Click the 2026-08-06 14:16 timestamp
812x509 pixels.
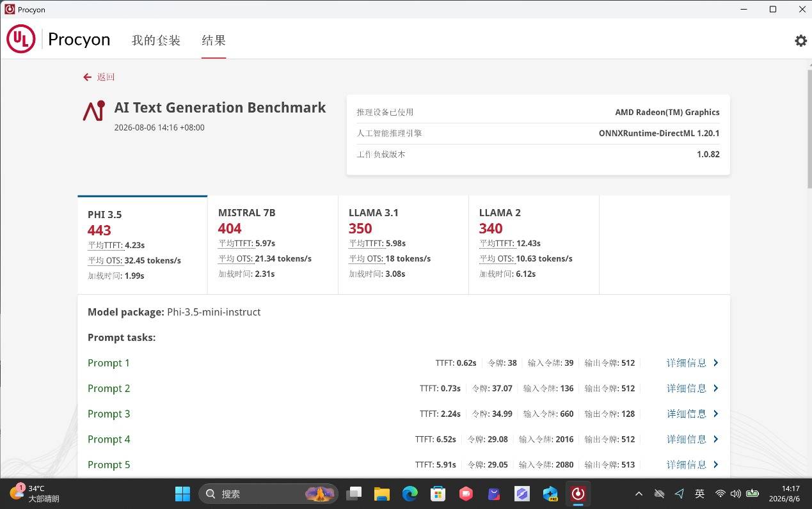point(159,127)
